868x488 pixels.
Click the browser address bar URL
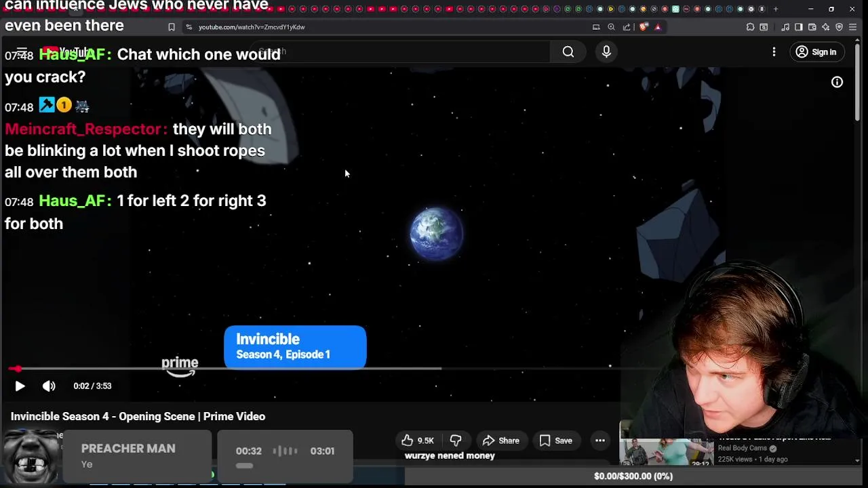pyautogui.click(x=252, y=27)
